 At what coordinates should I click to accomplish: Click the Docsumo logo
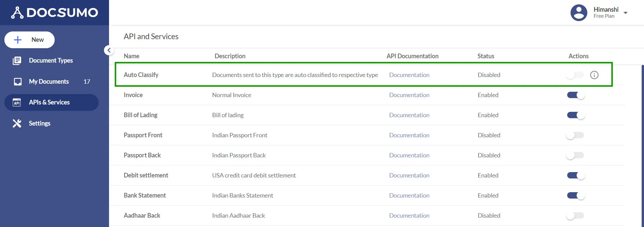point(54,12)
